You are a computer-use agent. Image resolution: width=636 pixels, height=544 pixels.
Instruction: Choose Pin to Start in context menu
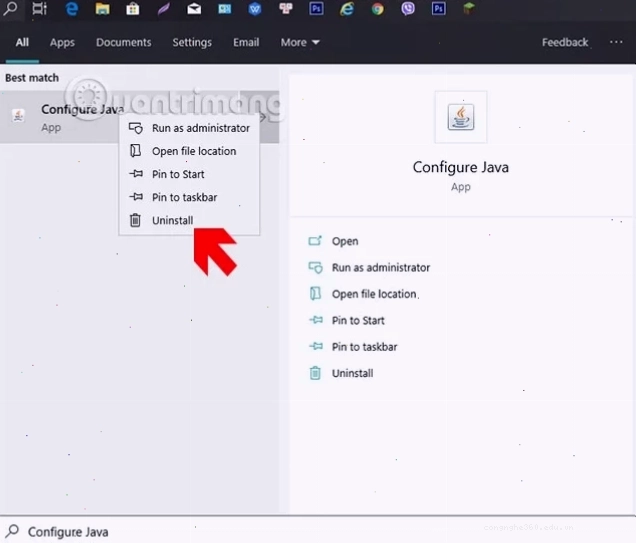pyautogui.click(x=189, y=174)
